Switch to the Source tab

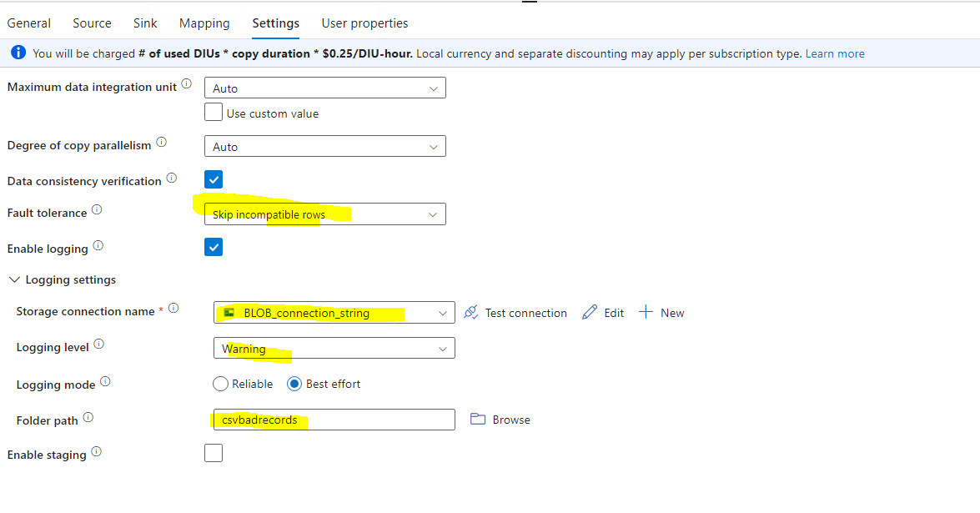(92, 23)
